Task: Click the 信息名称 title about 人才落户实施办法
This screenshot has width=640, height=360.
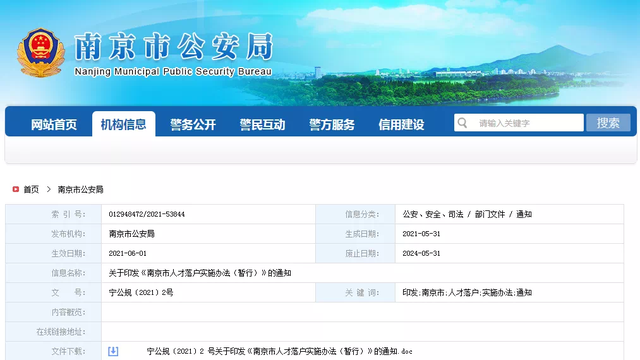Action: [200, 273]
